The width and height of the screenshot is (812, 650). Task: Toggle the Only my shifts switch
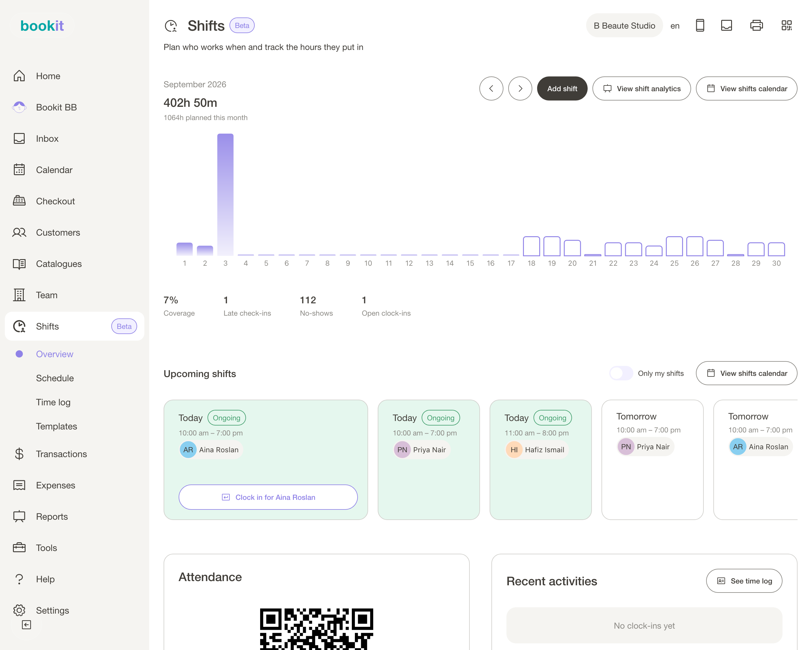click(621, 373)
